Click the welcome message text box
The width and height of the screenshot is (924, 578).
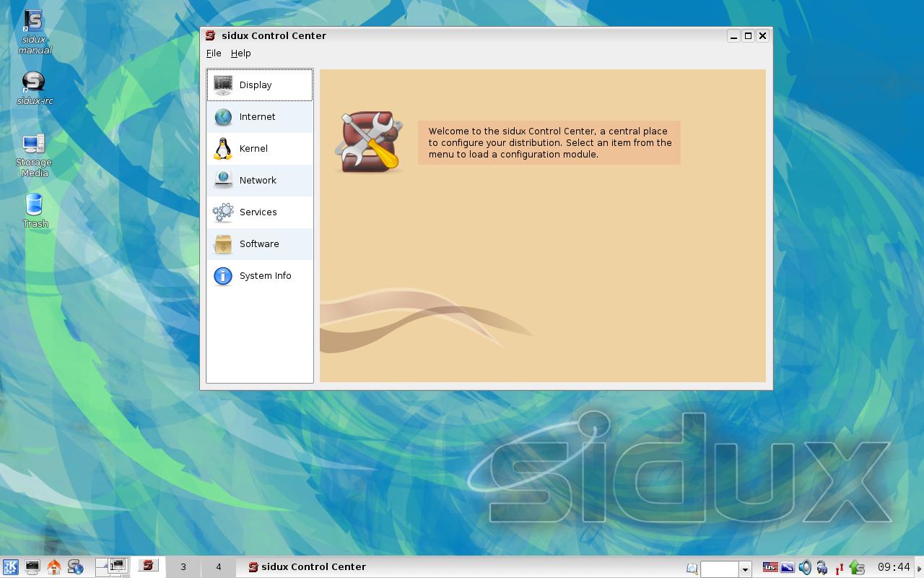549,142
